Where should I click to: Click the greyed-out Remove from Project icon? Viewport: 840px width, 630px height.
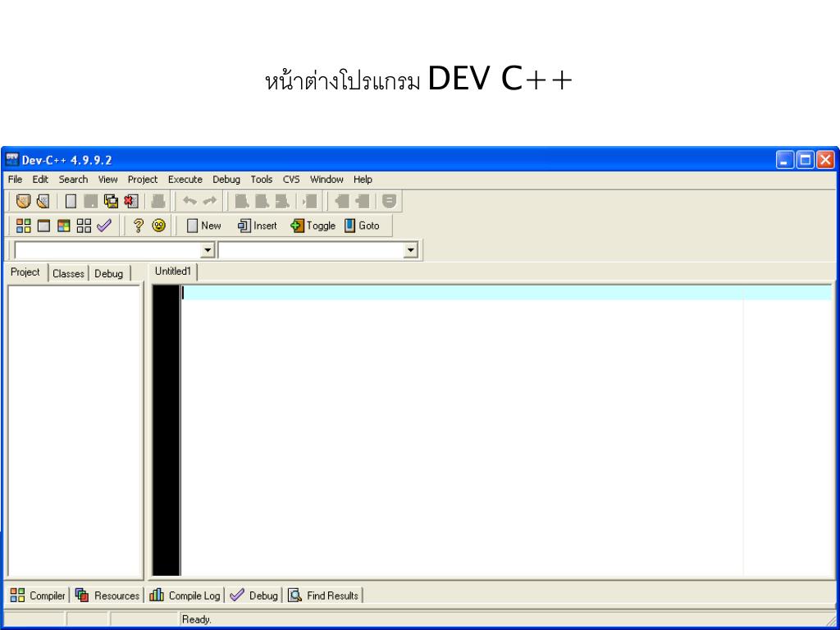coord(362,202)
